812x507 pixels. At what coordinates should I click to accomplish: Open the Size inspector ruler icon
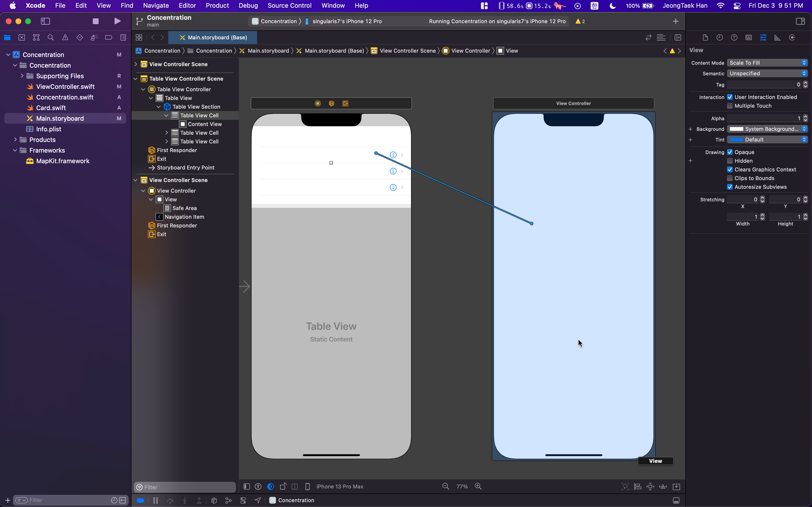777,38
